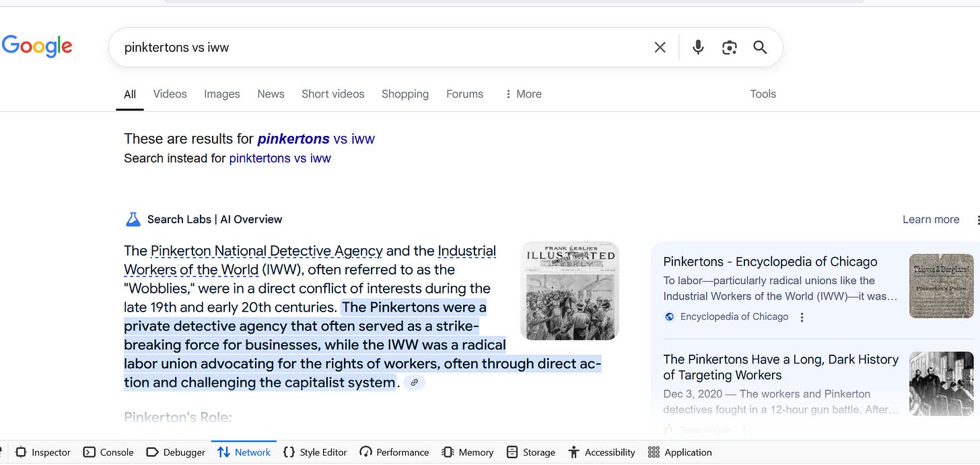This screenshot has height=465, width=980.
Task: Click the link chip after the AI overview paragraph
Action: point(415,382)
